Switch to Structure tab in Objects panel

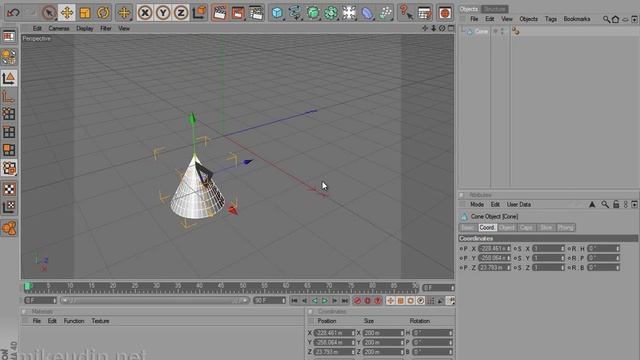(494, 9)
